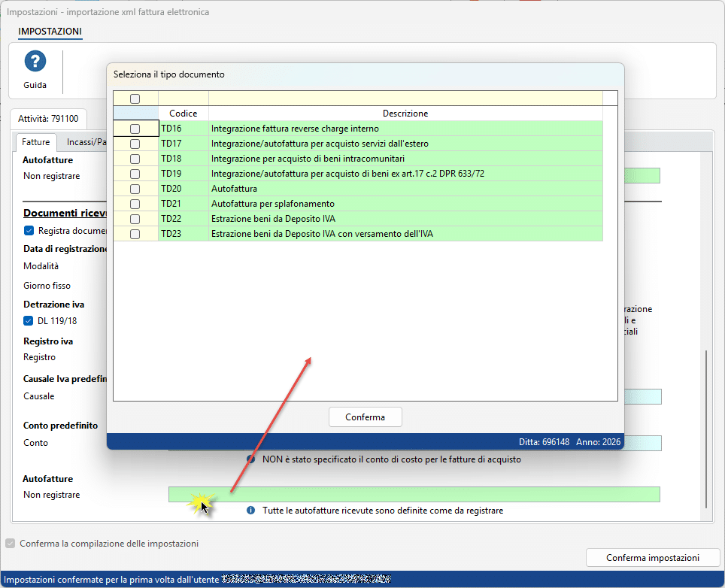This screenshot has height=588, width=725.
Task: Select the Attività: 791100 tab
Action: coord(49,119)
